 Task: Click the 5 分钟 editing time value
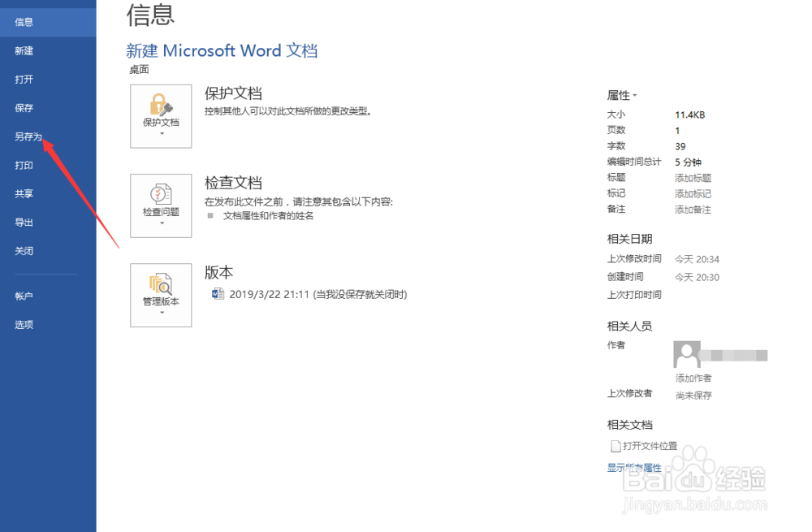point(688,162)
